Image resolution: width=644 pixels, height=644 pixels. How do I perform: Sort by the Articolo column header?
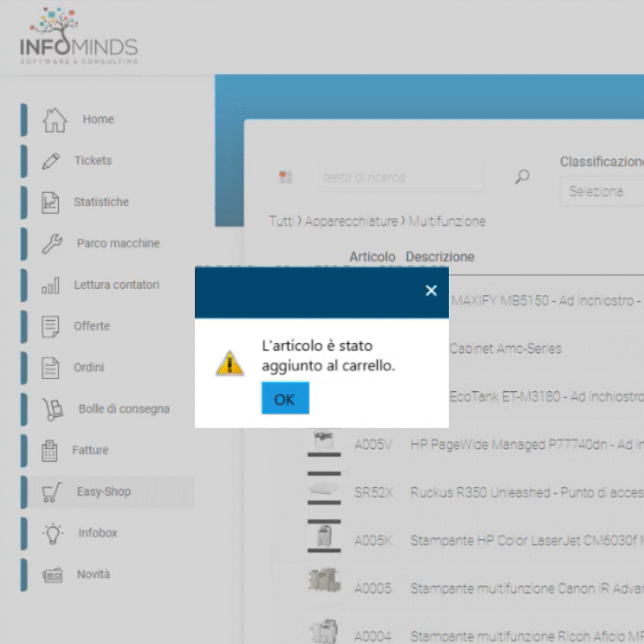click(372, 257)
